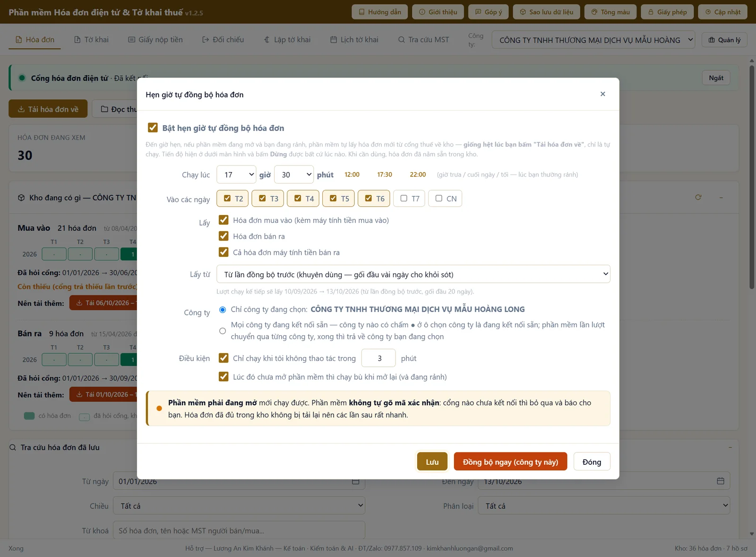Viewport: 756px width, 557px height.
Task: Click the refresh icon in Kho panel
Action: 698,197
